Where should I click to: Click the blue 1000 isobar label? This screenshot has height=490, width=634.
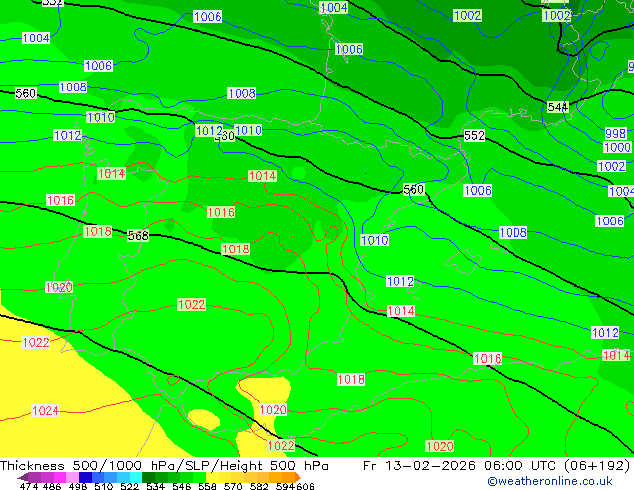pos(617,147)
